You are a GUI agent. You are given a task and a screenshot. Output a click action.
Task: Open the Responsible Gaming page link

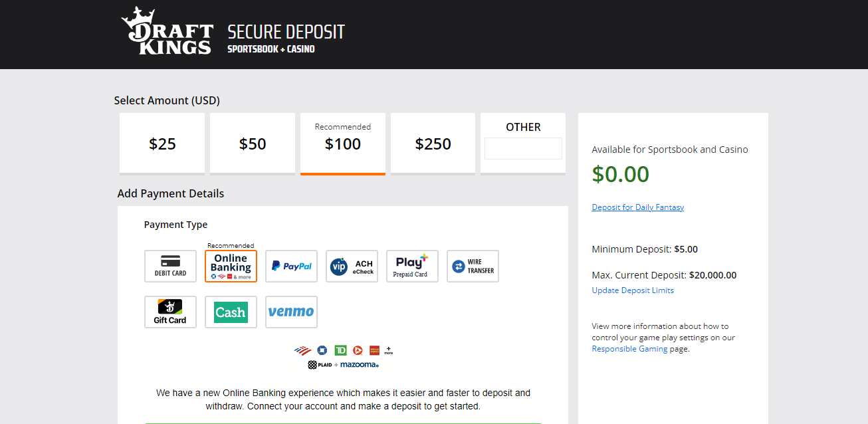[629, 349]
